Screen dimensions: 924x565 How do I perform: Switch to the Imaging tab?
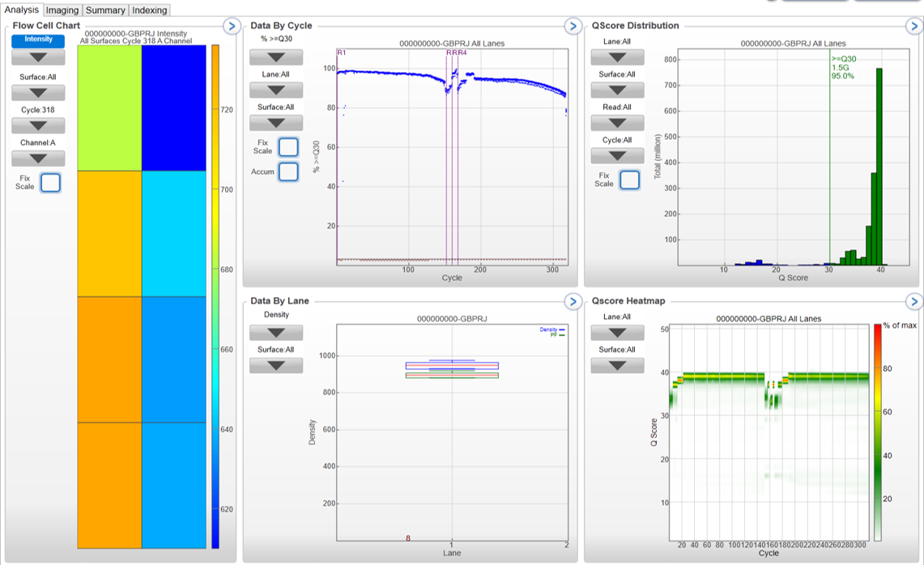pos(62,10)
